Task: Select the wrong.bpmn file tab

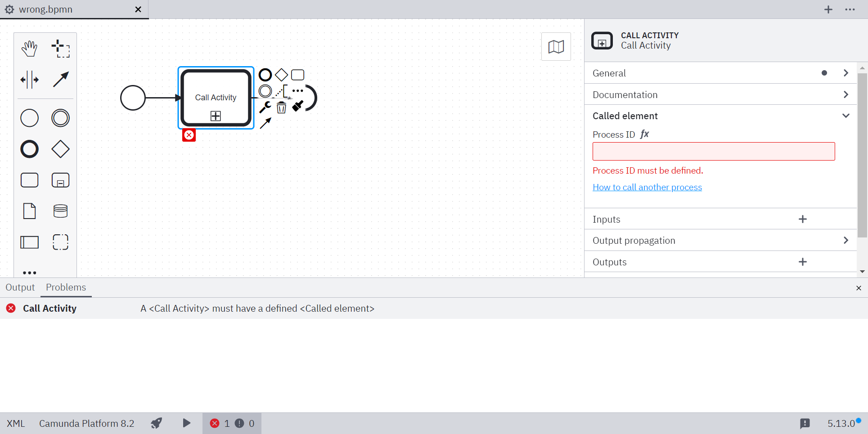Action: 74,9
